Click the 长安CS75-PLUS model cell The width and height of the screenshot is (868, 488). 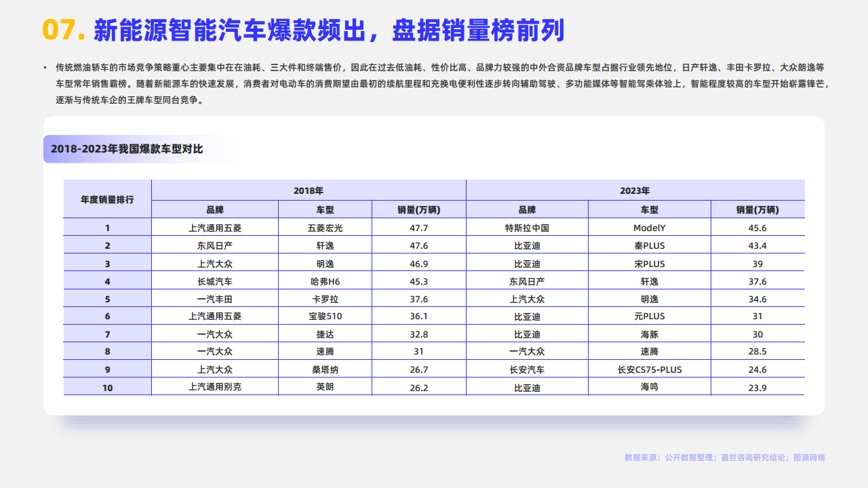[649, 369]
